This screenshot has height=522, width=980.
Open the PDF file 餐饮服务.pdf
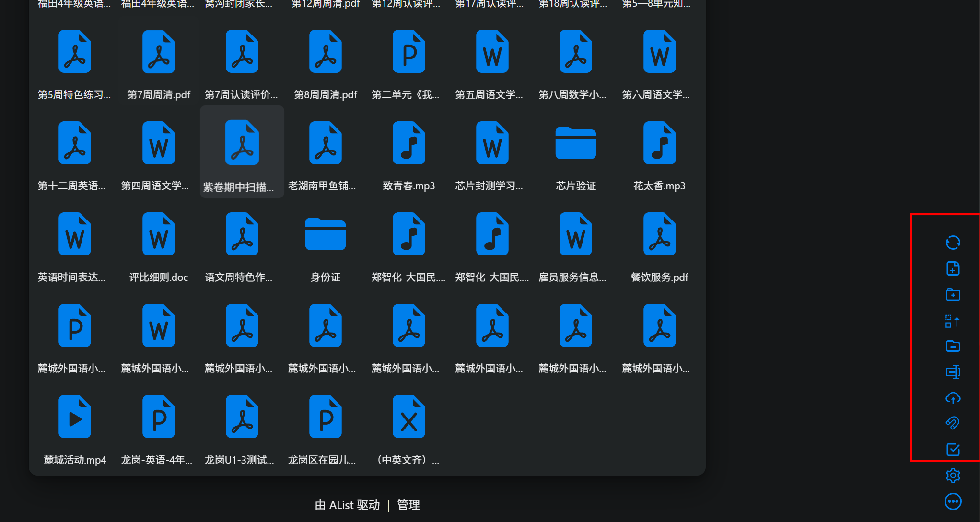(659, 246)
